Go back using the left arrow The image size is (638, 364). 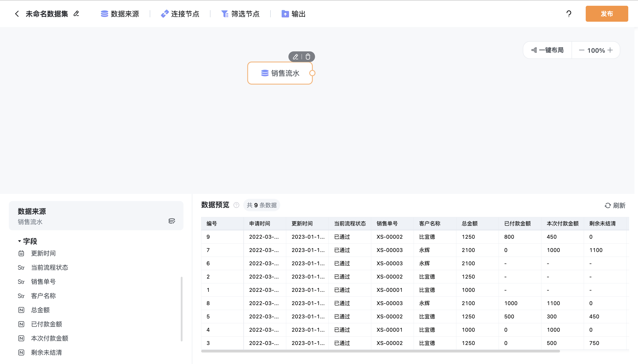17,14
